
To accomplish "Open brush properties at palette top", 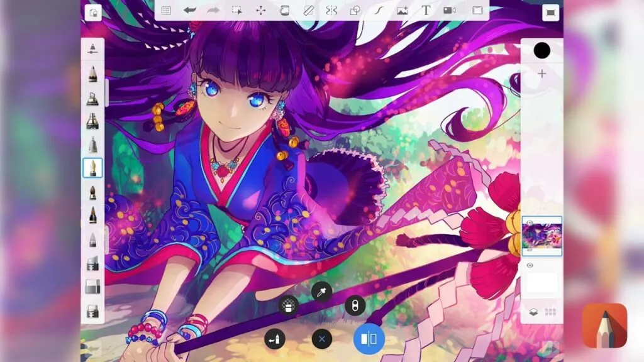I will tap(93, 49).
